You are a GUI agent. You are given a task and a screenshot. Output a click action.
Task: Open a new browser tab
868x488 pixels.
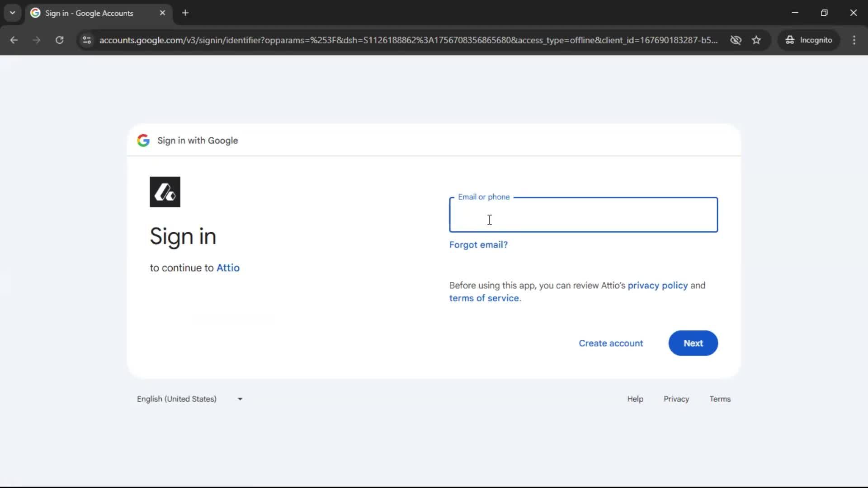pyautogui.click(x=185, y=13)
